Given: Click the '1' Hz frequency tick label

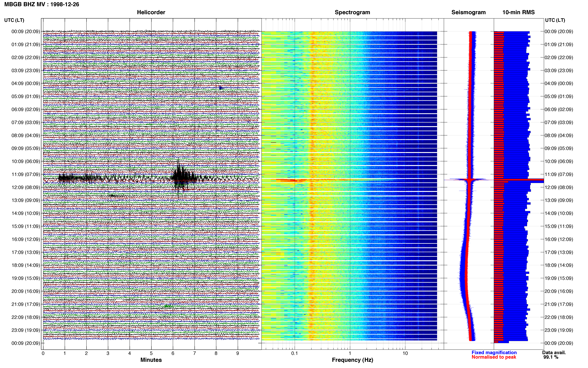Looking at the screenshot, I should [x=350, y=353].
